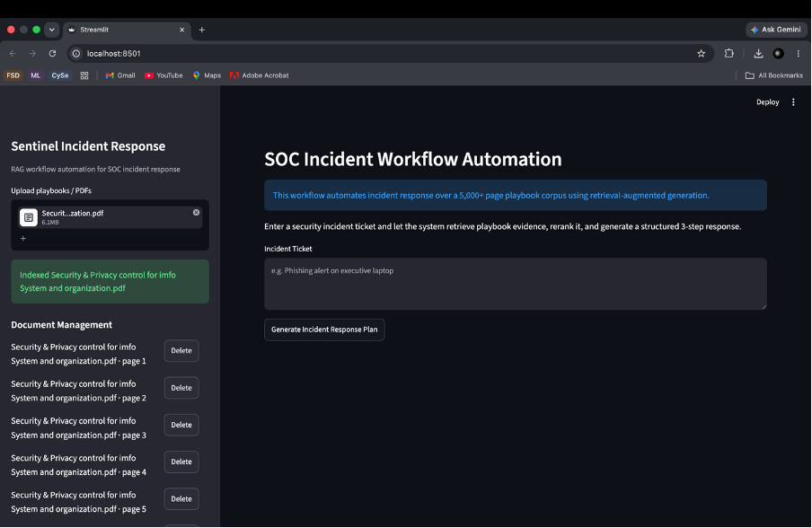812x528 pixels.
Task: Click Ask Gemini button
Action: [x=776, y=30]
